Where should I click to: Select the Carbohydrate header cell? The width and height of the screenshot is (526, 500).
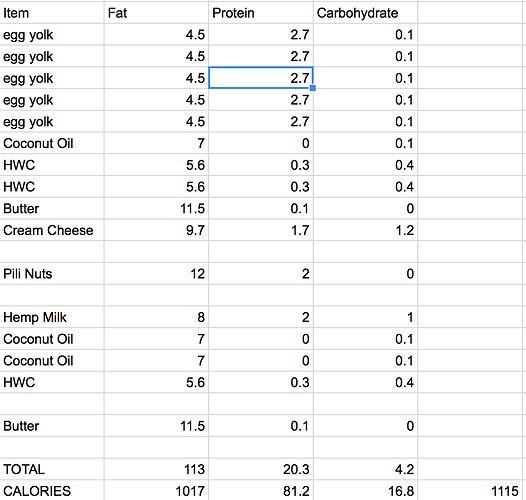pos(365,13)
